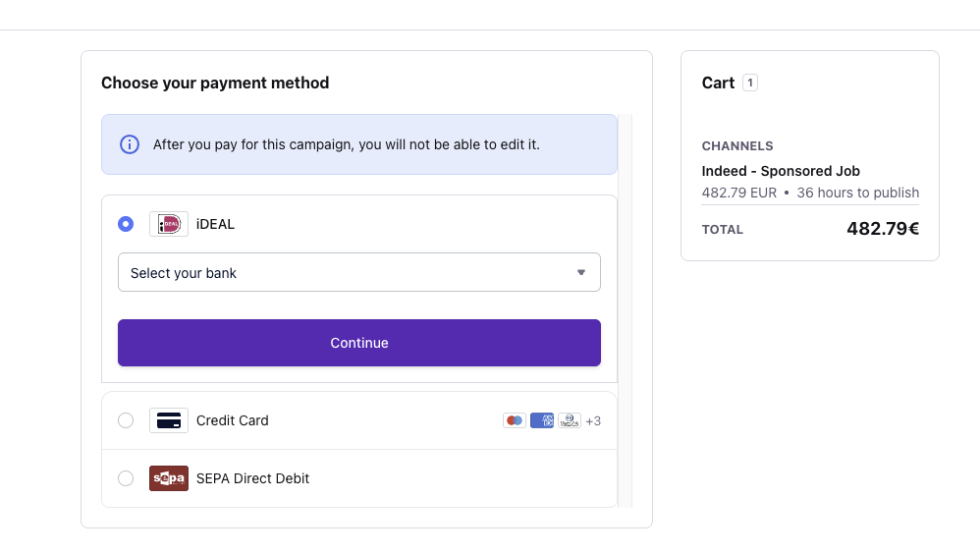
Task: Click the Maestro card logo
Action: 514,420
